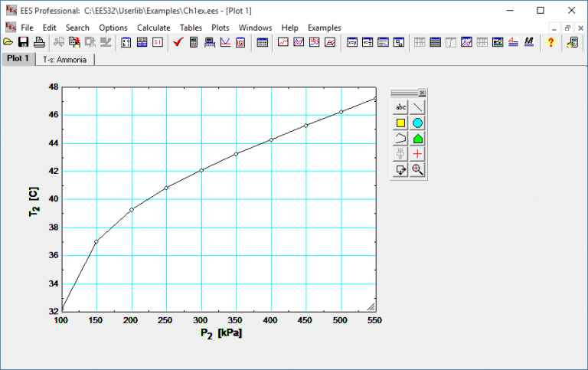Select the zoom magnifier tool in the palette
This screenshot has height=370, width=588.
(417, 170)
